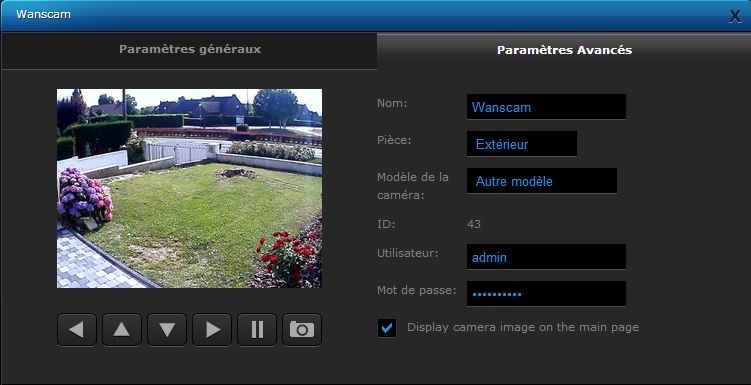Tilt camera down with the down arrow button

(x=167, y=329)
